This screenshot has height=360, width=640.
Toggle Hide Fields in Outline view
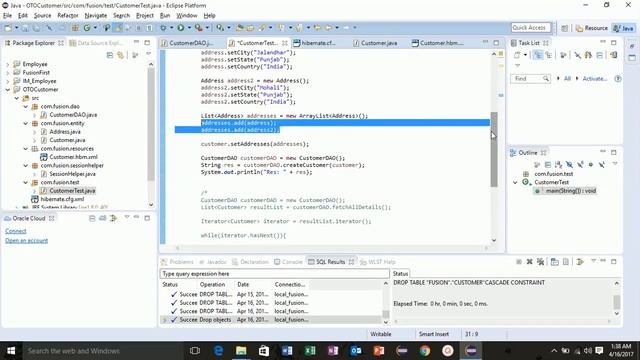(x=569, y=164)
